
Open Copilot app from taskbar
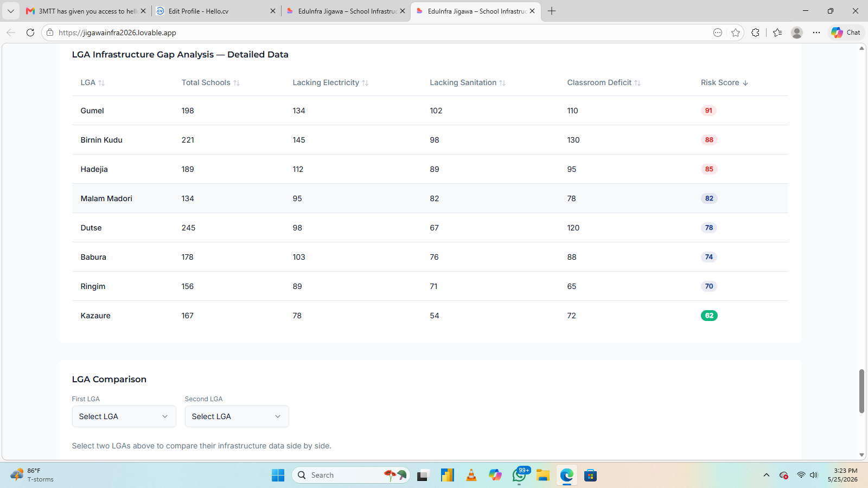495,476
